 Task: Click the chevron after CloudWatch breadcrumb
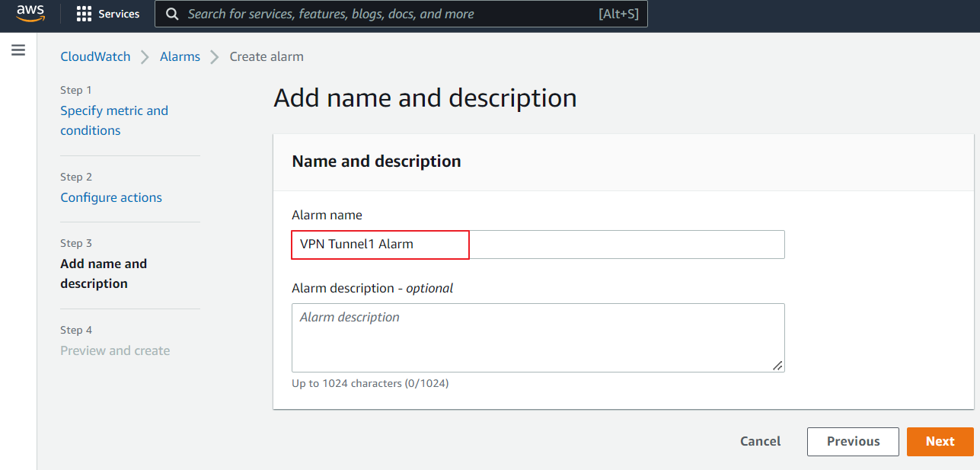(x=145, y=57)
